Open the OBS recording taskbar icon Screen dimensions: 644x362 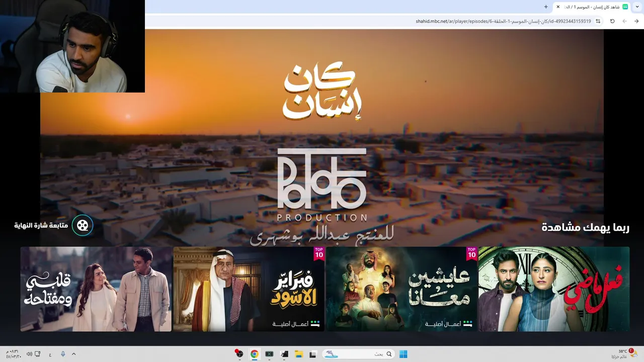click(x=239, y=354)
